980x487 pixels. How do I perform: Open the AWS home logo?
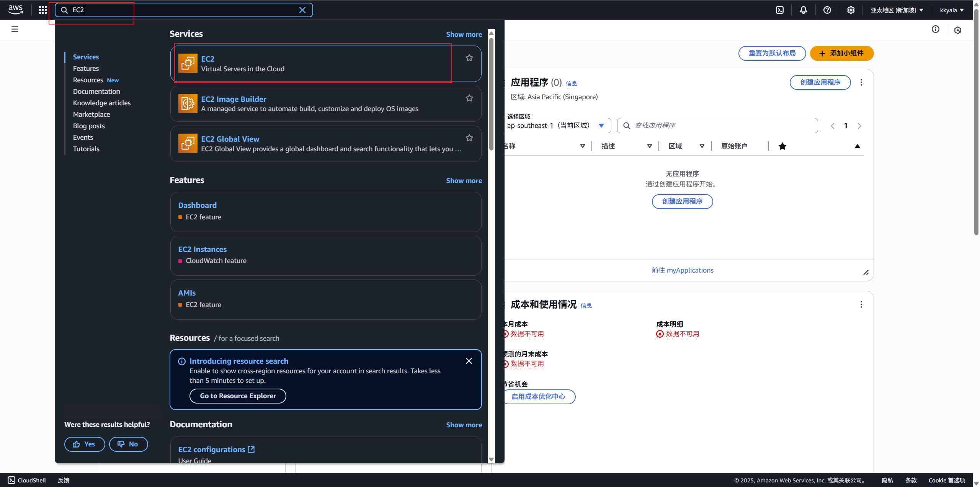(x=15, y=10)
